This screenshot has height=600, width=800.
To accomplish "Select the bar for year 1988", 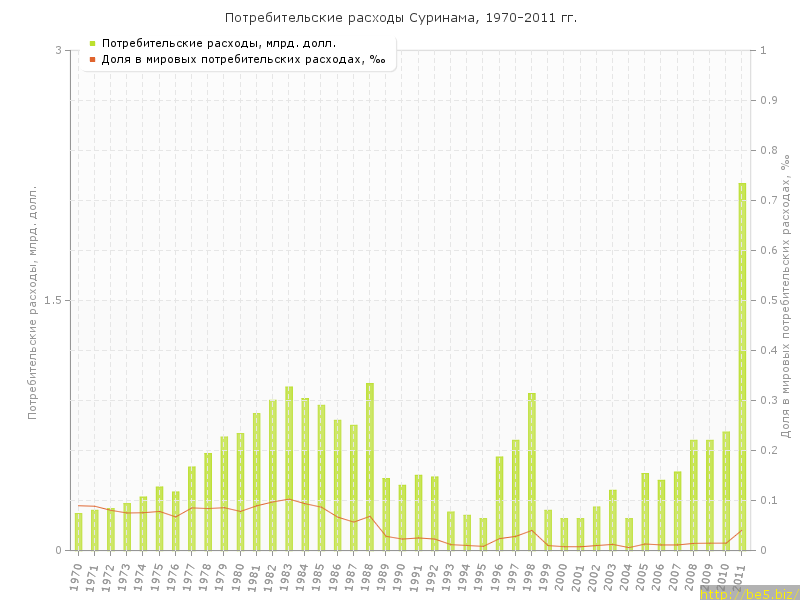I will click(370, 466).
